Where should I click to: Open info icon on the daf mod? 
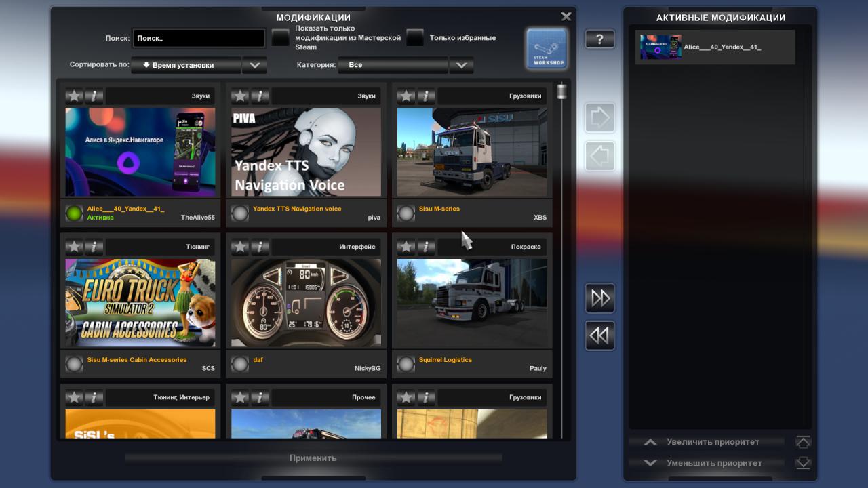pyautogui.click(x=260, y=247)
